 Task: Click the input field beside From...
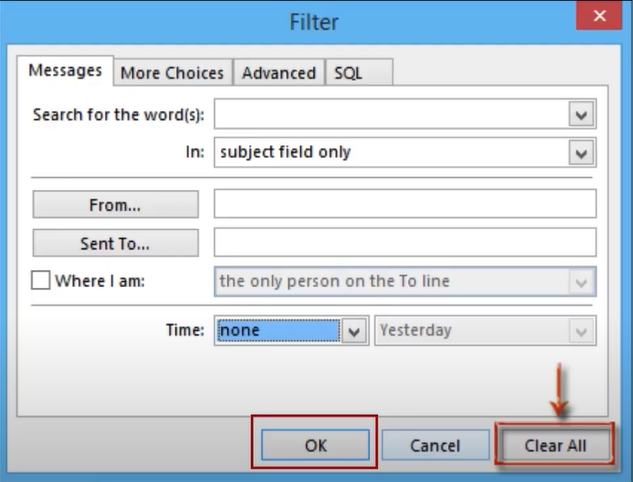(405, 204)
